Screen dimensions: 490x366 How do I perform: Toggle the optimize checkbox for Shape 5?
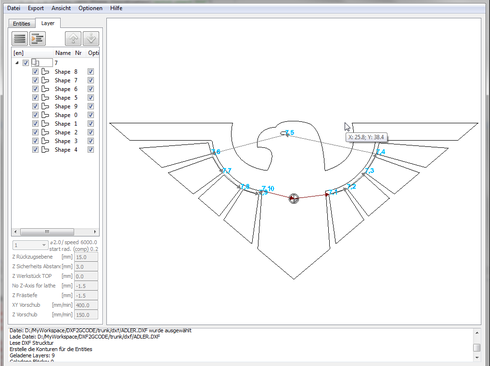tap(90, 98)
